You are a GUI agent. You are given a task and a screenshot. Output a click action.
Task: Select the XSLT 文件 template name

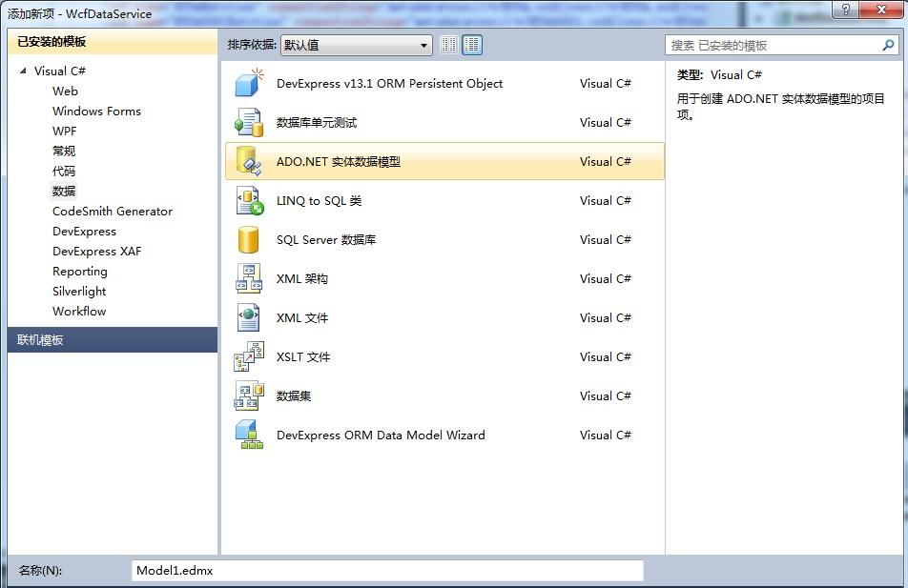coord(303,357)
